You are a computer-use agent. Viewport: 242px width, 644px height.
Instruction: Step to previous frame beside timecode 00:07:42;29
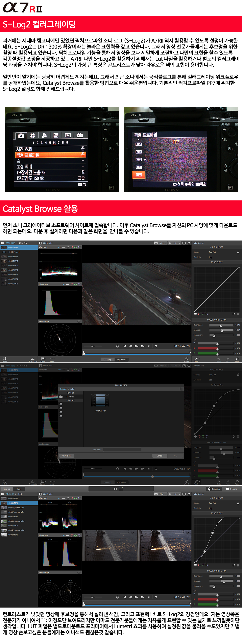coord(130,346)
